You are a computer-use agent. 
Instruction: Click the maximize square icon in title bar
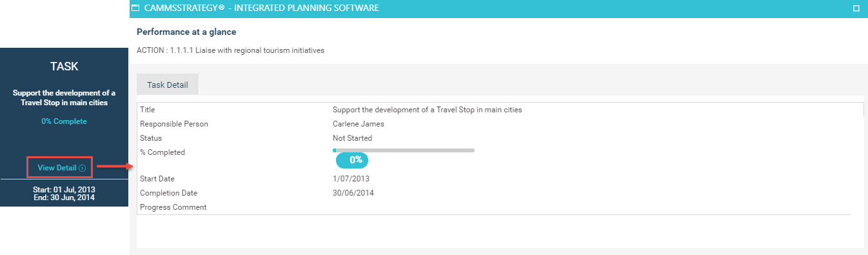pyautogui.click(x=856, y=8)
